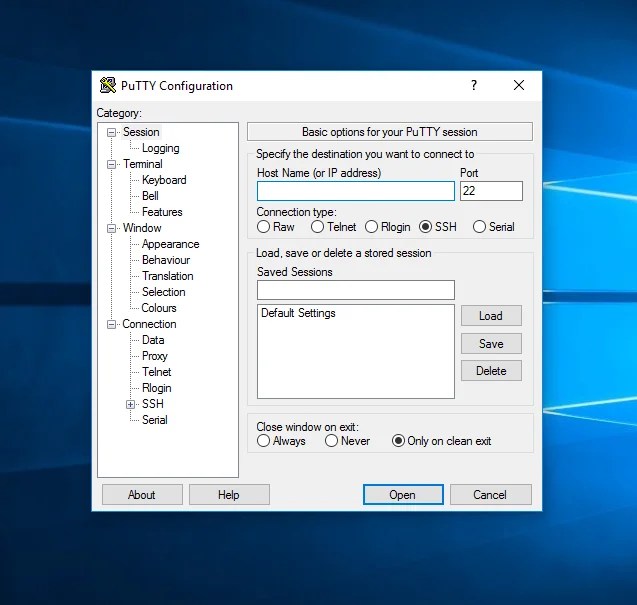Image resolution: width=637 pixels, height=605 pixels.
Task: Collapse the Connection tree node
Action: [x=111, y=324]
